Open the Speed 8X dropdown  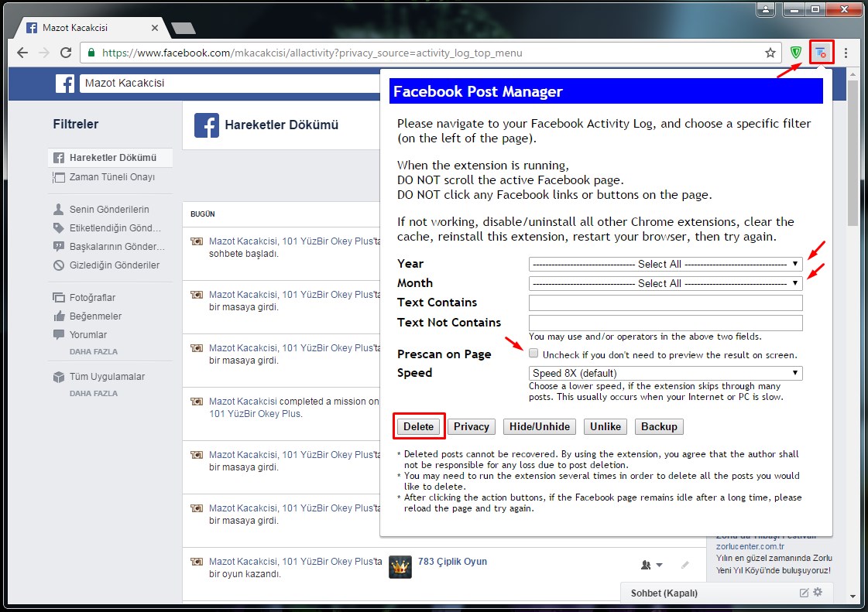pyautogui.click(x=665, y=374)
